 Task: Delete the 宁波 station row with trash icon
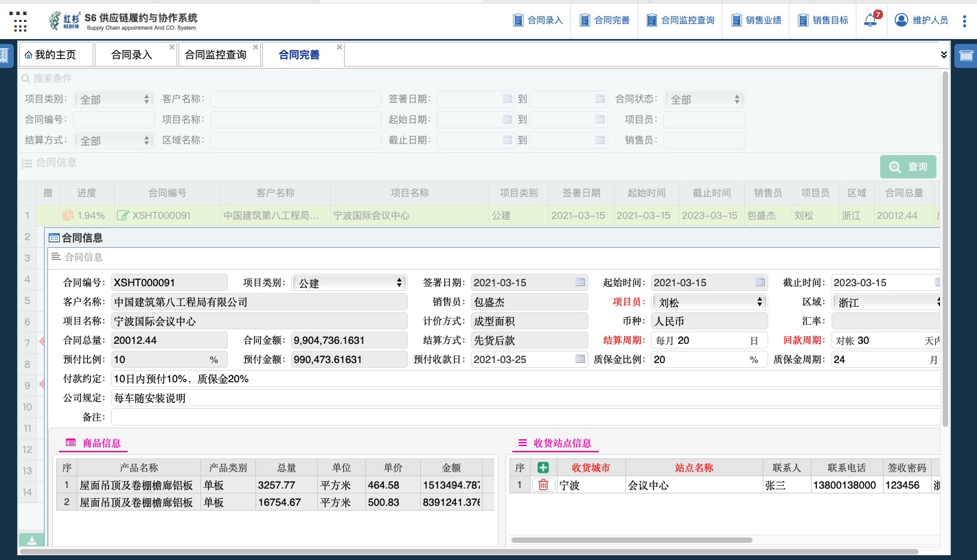(x=543, y=485)
